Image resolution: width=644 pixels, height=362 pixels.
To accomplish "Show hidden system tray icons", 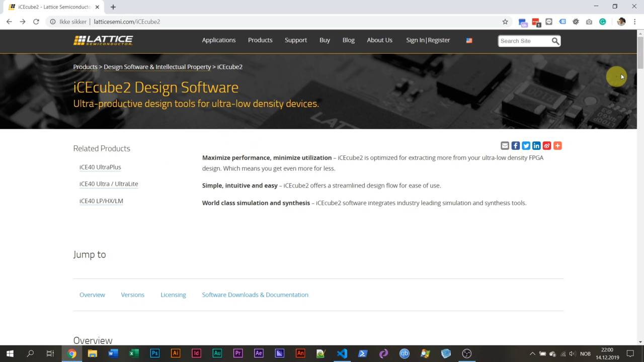I will (532, 353).
